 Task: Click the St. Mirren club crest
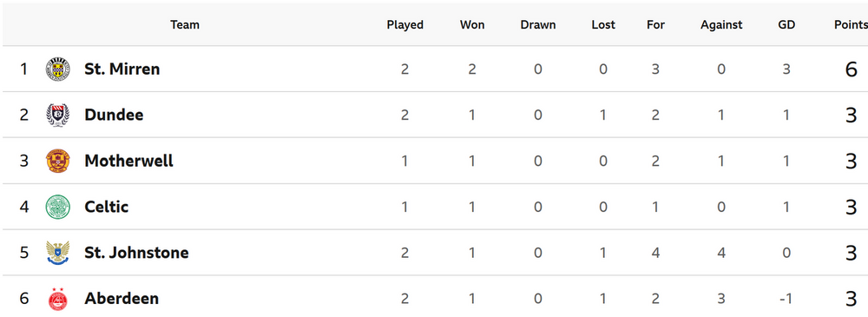point(57,69)
